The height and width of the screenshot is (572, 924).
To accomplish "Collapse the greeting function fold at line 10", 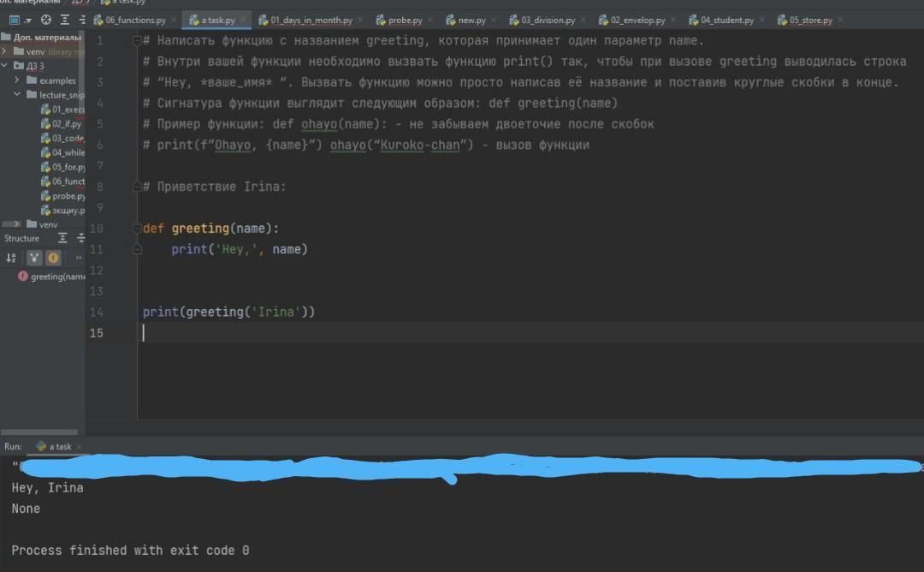I will 137,229.
